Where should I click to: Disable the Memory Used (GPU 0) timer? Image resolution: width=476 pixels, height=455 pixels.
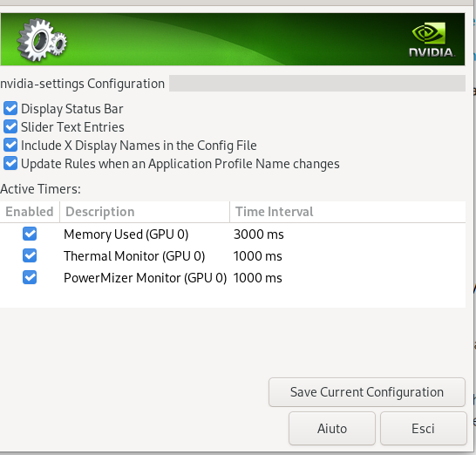point(30,234)
